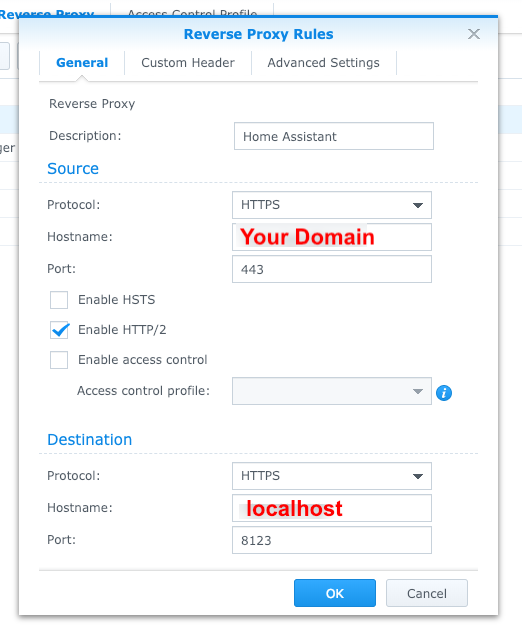Close the Reverse Proxy Rules dialog
The width and height of the screenshot is (522, 634).
pos(474,34)
